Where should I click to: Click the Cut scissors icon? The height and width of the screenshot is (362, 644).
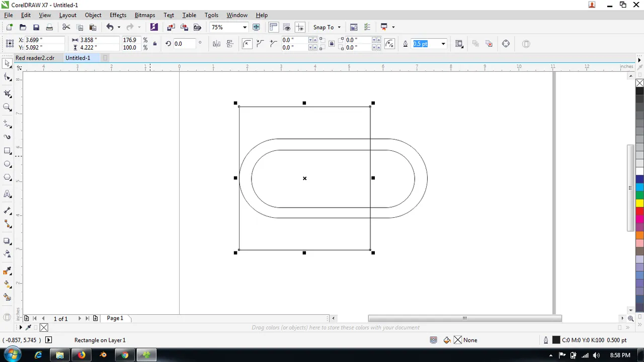pyautogui.click(x=66, y=27)
